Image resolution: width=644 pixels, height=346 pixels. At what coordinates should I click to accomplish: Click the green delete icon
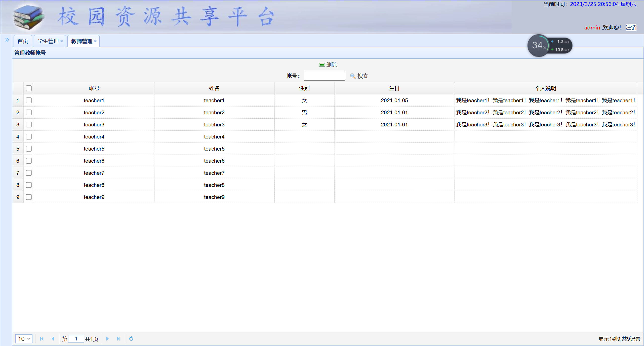322,65
